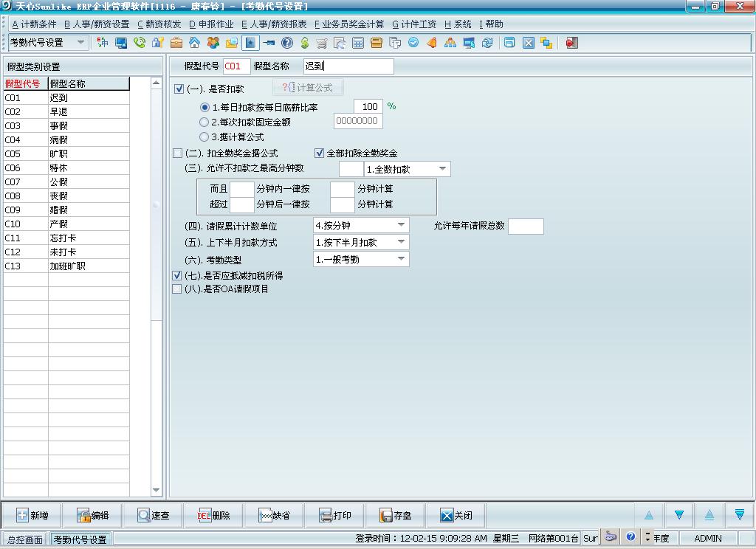This screenshot has width=756, height=549.
Task: Expand the 1.一般考勤 attendance type dropdown
Action: 402,259
